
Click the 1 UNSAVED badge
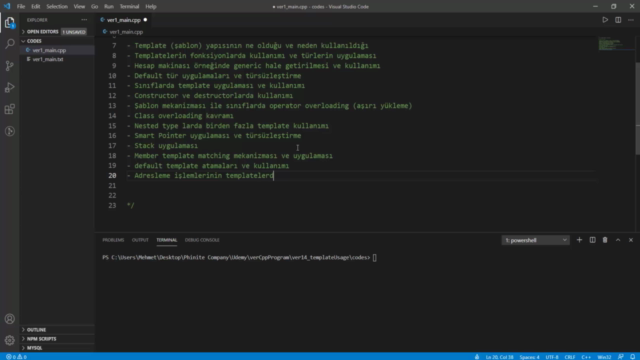74,32
